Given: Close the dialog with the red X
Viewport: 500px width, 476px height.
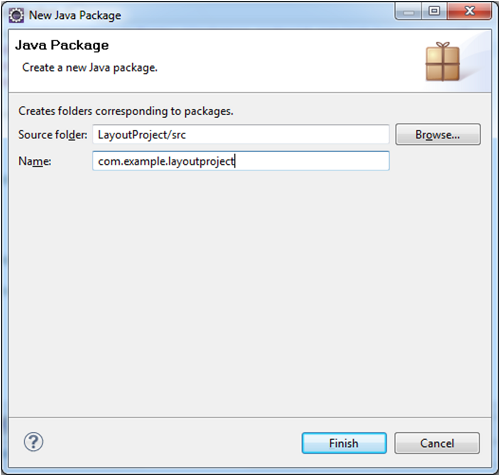Looking at the screenshot, I should [469, 12].
